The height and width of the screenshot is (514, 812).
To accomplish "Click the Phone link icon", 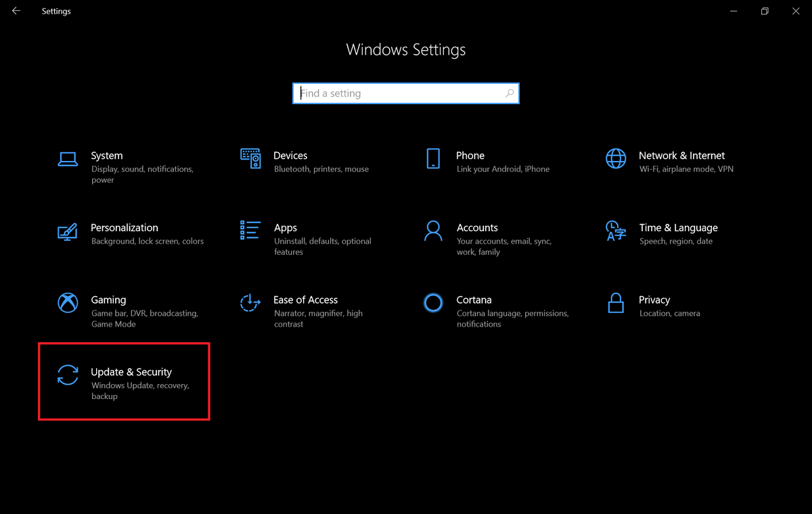I will [x=433, y=158].
